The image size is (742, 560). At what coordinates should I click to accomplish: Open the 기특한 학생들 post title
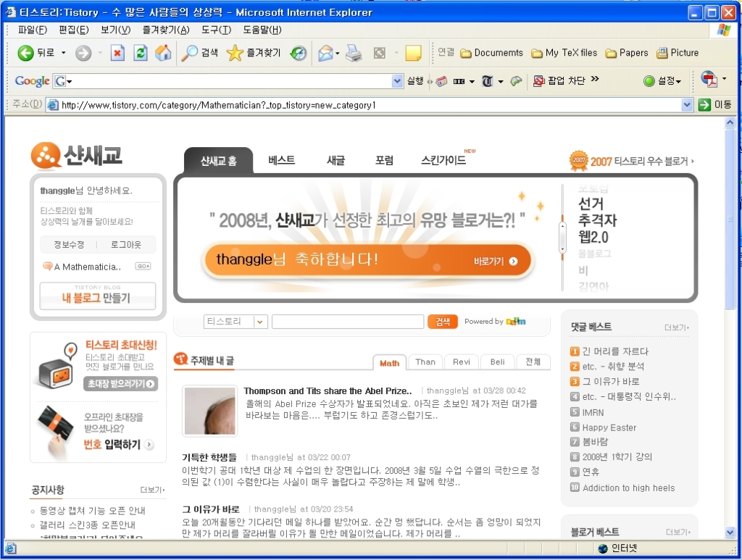point(209,457)
